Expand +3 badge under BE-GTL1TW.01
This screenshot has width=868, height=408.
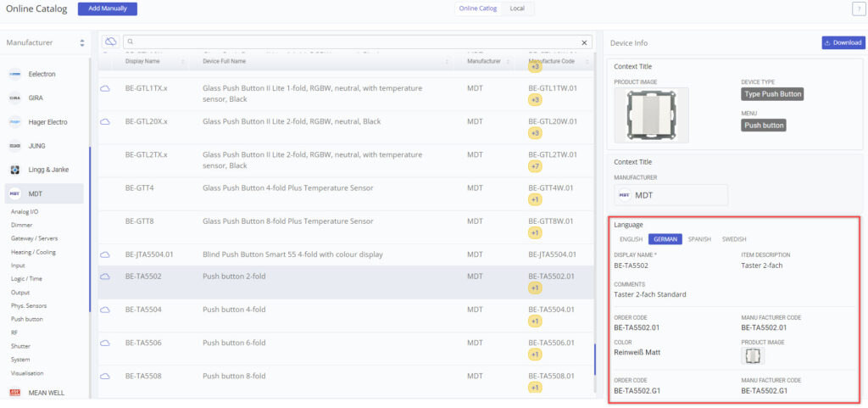click(536, 99)
